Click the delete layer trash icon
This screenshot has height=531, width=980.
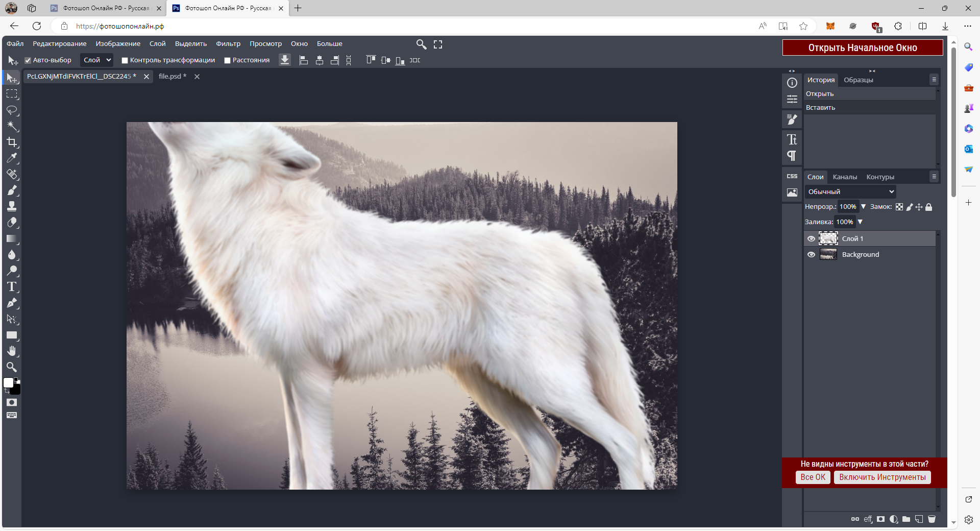point(932,519)
